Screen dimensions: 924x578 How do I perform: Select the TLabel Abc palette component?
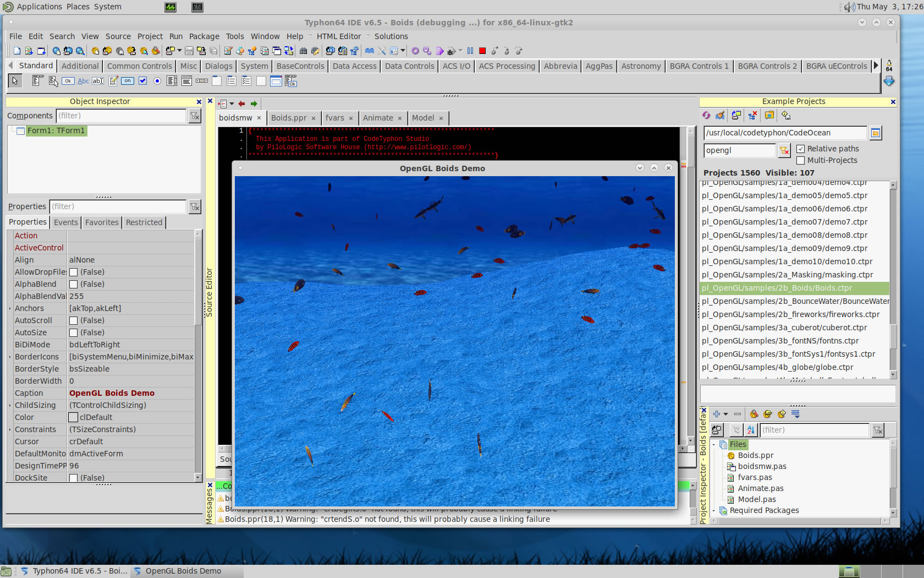click(83, 81)
